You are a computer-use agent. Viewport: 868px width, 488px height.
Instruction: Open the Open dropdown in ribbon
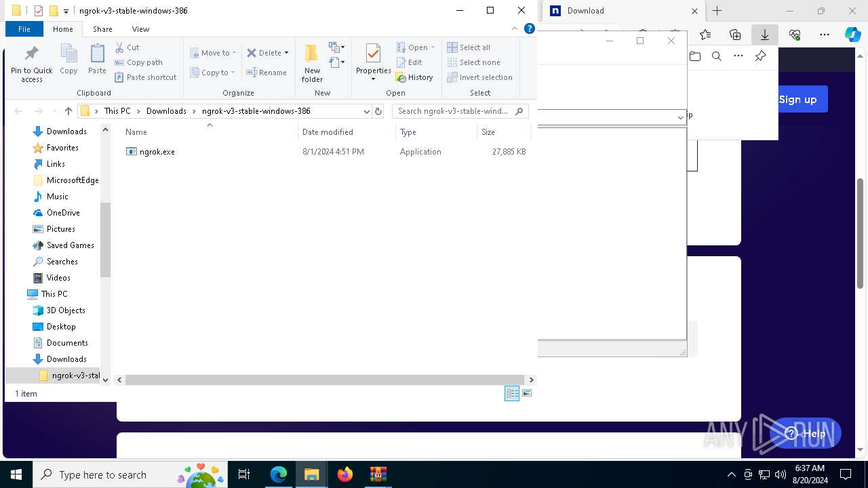tap(416, 47)
